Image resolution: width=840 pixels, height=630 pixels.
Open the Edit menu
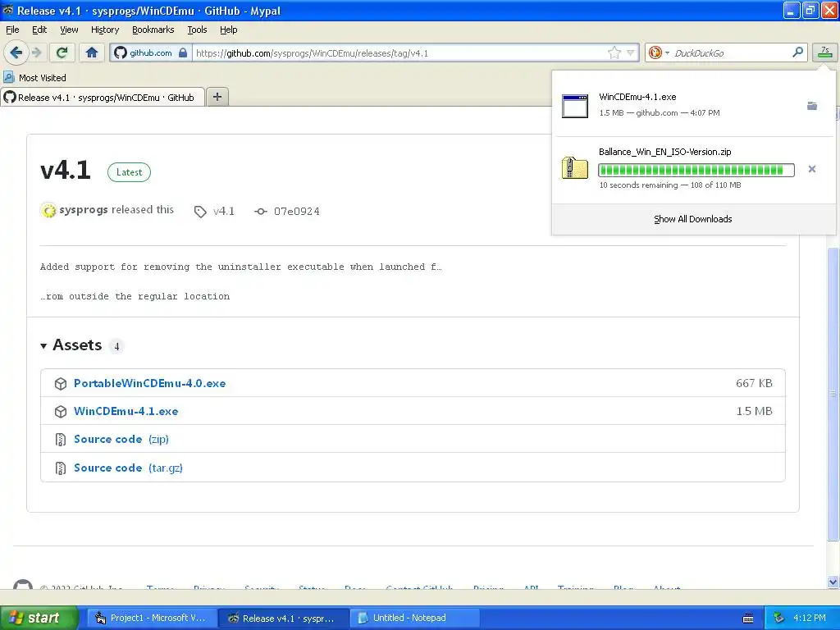point(39,30)
